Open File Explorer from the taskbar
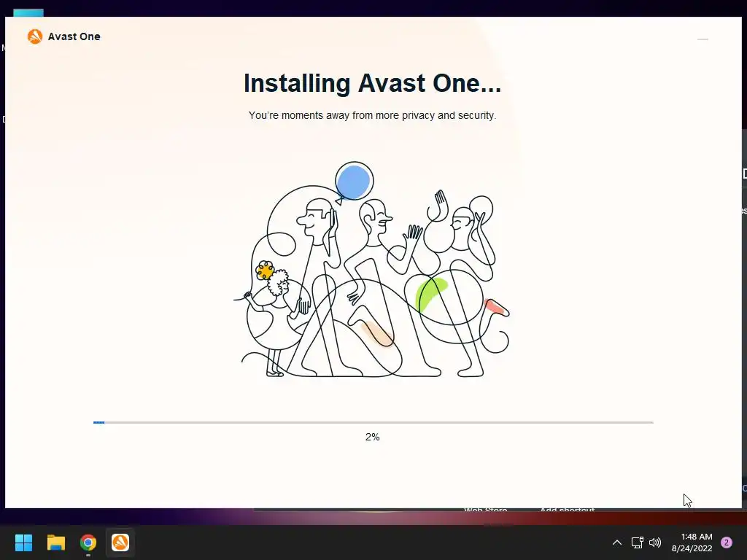Viewport: 747px width, 560px height. (x=56, y=542)
